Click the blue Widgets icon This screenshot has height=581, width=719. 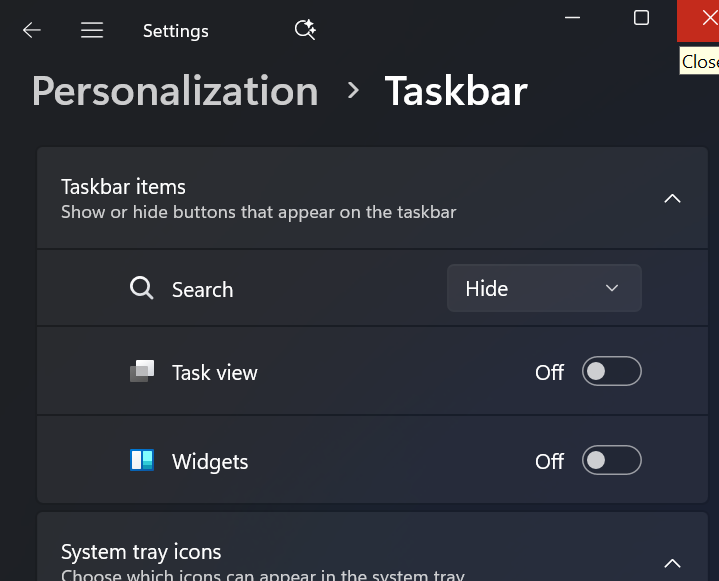coord(142,461)
